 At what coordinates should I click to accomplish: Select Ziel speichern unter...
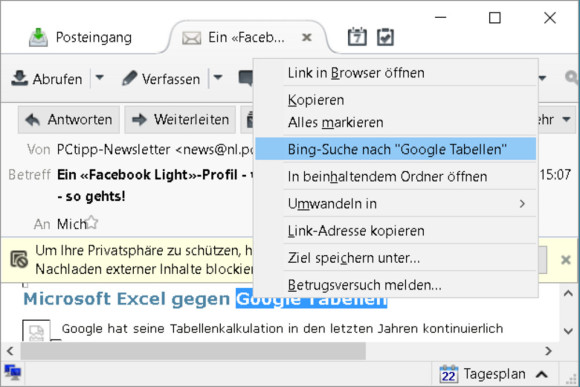tap(395, 258)
